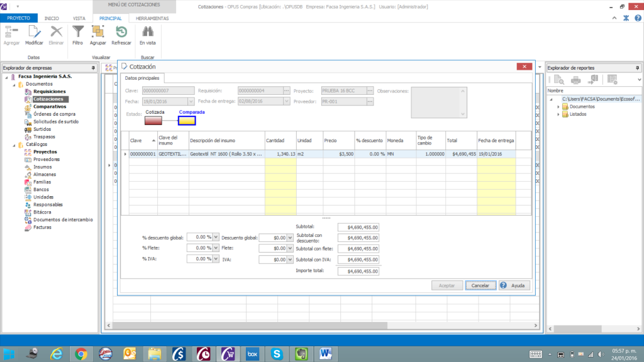This screenshot has height=362, width=644.
Task: Click the Modificar icon in the ribbon
Action: pyautogui.click(x=34, y=35)
